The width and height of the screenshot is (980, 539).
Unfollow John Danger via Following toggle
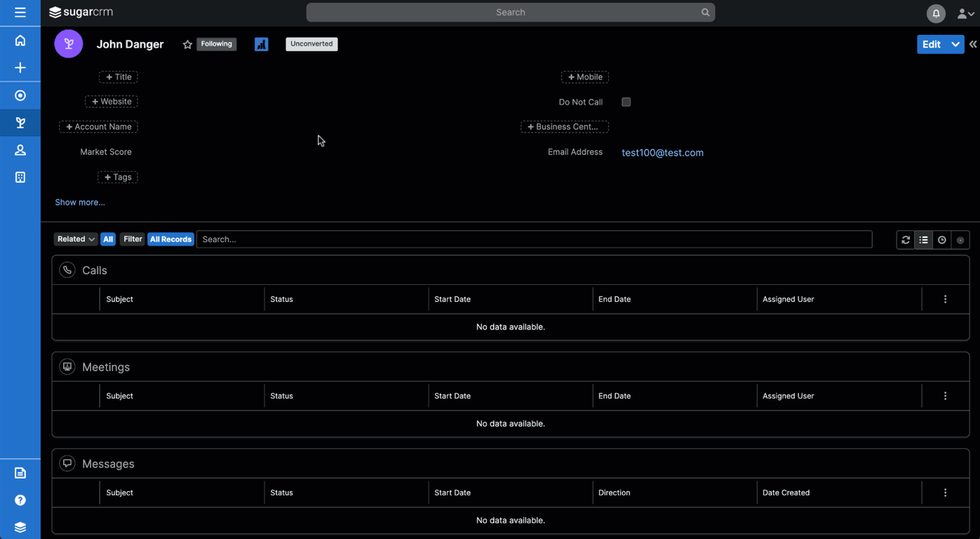click(216, 44)
